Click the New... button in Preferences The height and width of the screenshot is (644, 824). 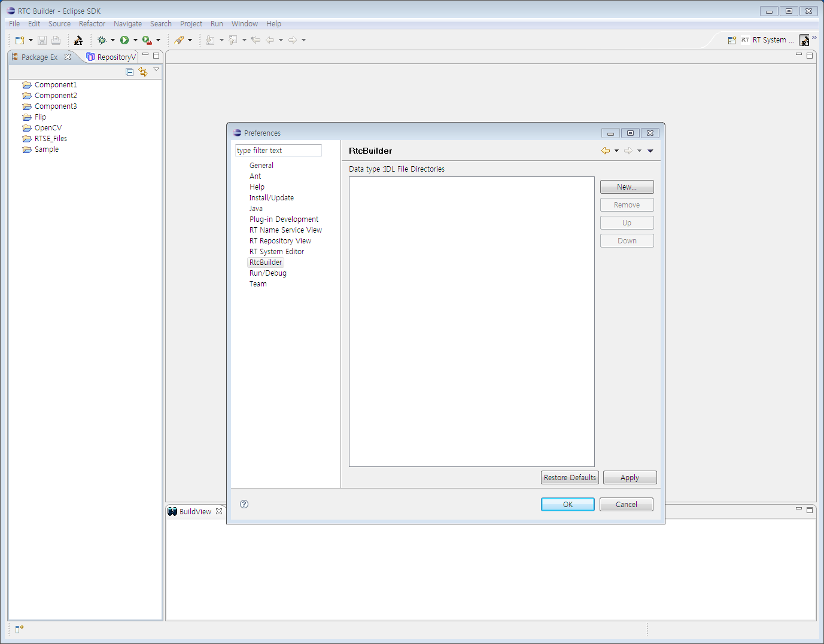pos(627,187)
